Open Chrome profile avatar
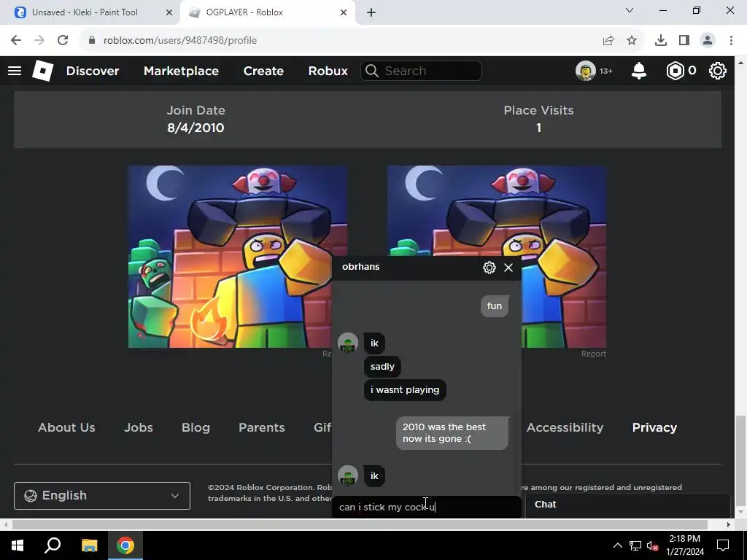The width and height of the screenshot is (747, 560). 708,41
